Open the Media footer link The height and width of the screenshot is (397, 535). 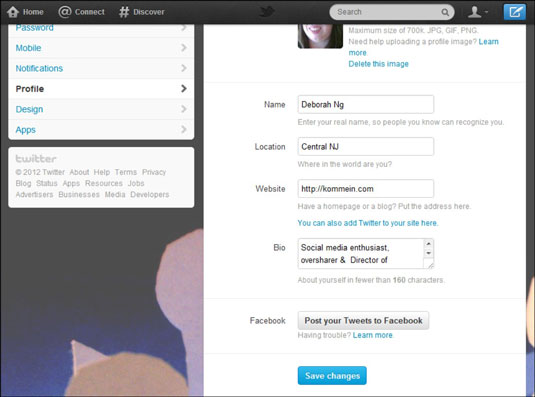(115, 195)
